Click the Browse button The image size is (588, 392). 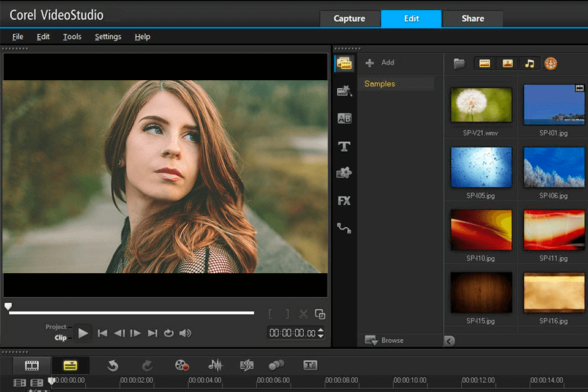(385, 340)
